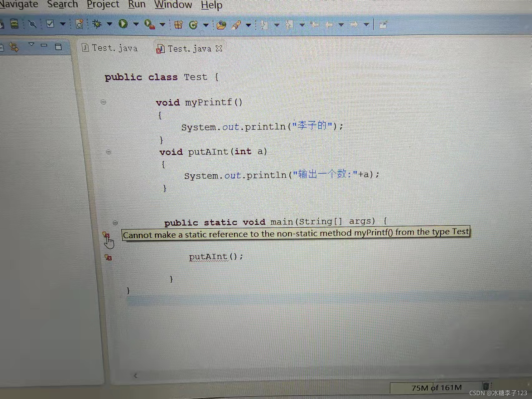
Task: Open the Search menu
Action: [x=62, y=4]
